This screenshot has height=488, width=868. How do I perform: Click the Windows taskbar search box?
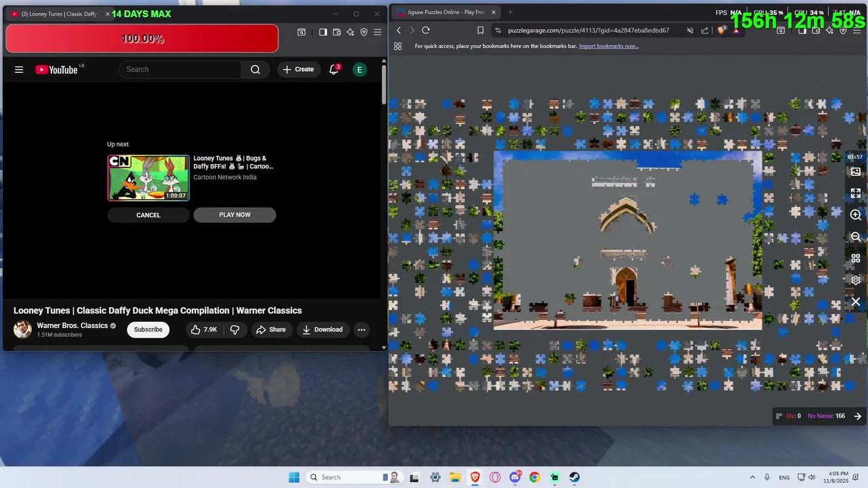(353, 477)
